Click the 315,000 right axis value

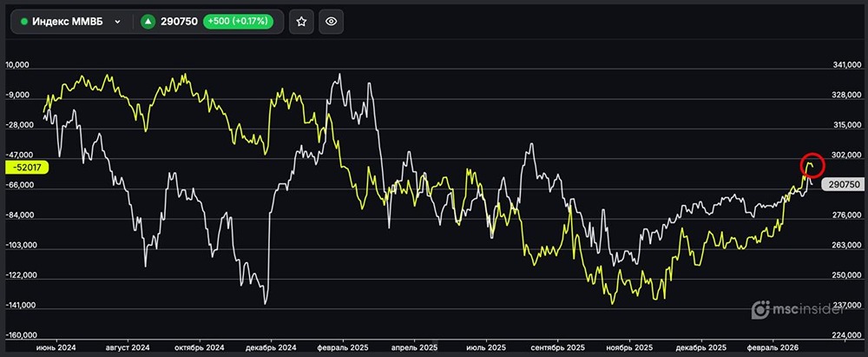pyautogui.click(x=847, y=125)
